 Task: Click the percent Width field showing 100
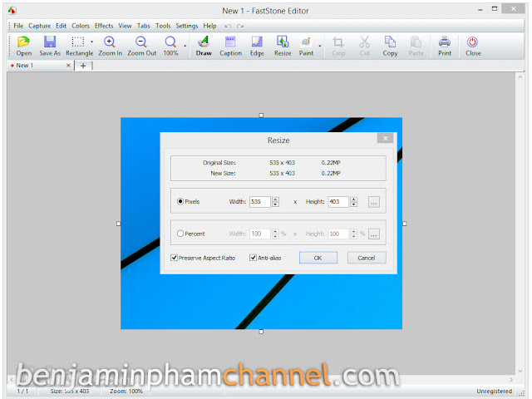[x=260, y=234]
